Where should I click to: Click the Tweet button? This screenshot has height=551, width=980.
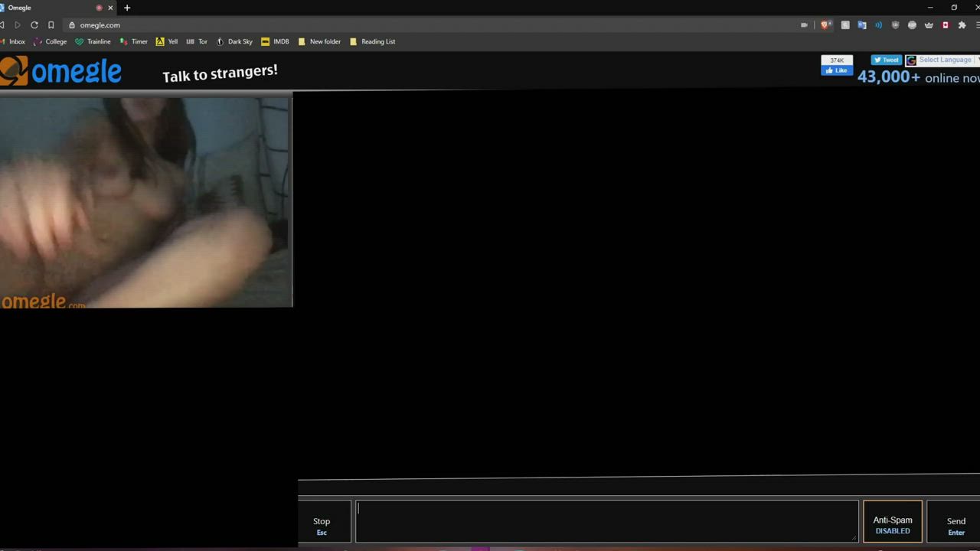(887, 60)
